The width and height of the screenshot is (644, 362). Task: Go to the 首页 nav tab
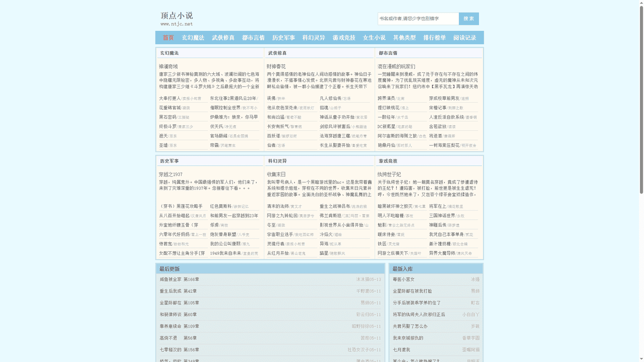[x=168, y=38]
